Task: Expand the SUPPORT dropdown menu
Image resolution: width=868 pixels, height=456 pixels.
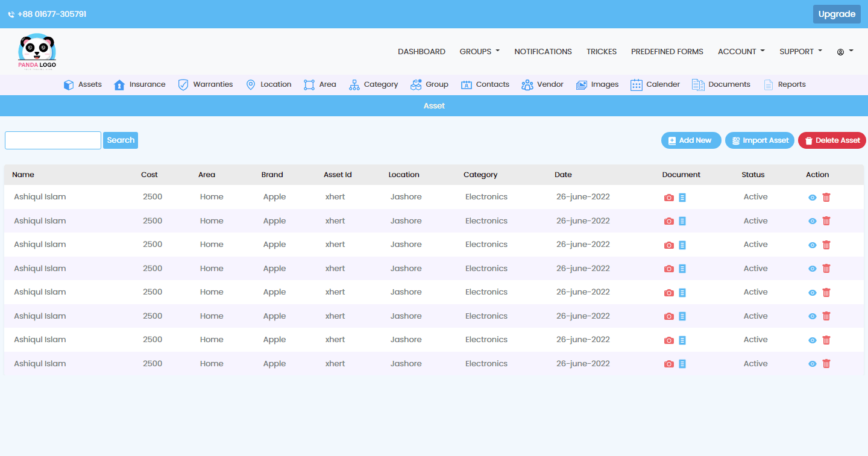Action: [800, 52]
